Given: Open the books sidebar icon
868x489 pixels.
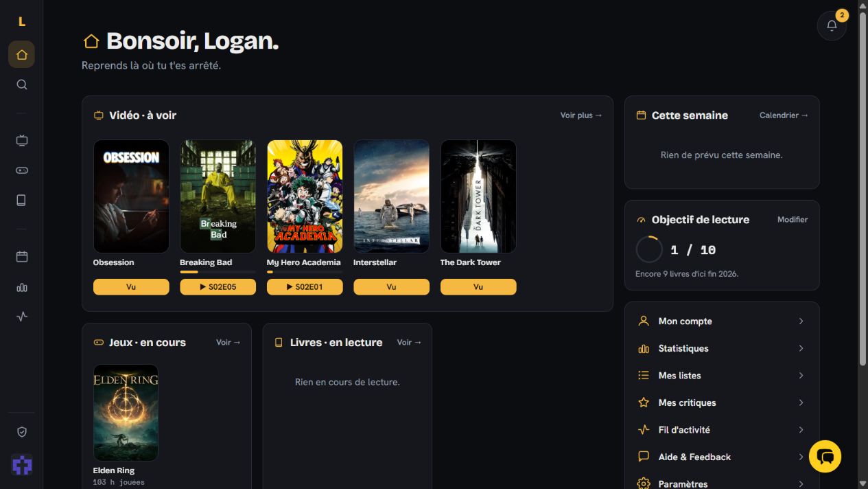Looking at the screenshot, I should 21,200.
